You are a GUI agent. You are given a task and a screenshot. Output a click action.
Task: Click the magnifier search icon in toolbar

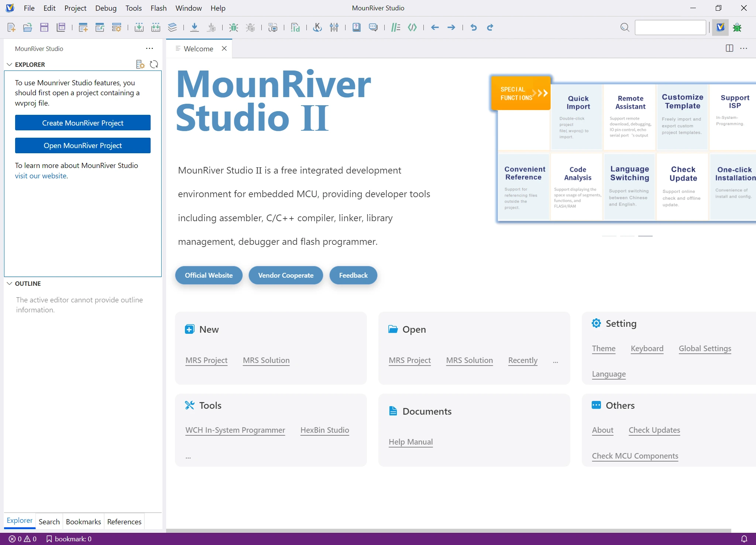625,27
